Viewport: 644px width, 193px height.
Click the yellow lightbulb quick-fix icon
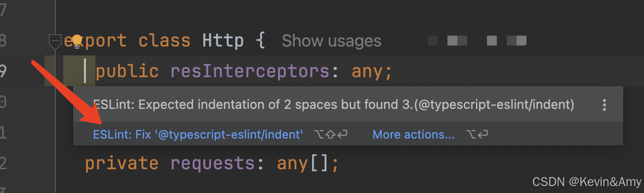[x=77, y=41]
